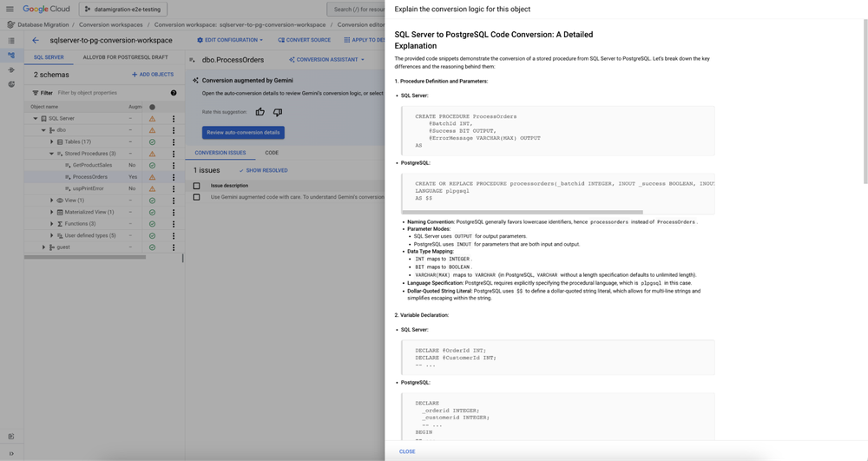The image size is (868, 461).
Task: Open the datamigration-e2e-testing project picker
Action: pyautogui.click(x=123, y=10)
